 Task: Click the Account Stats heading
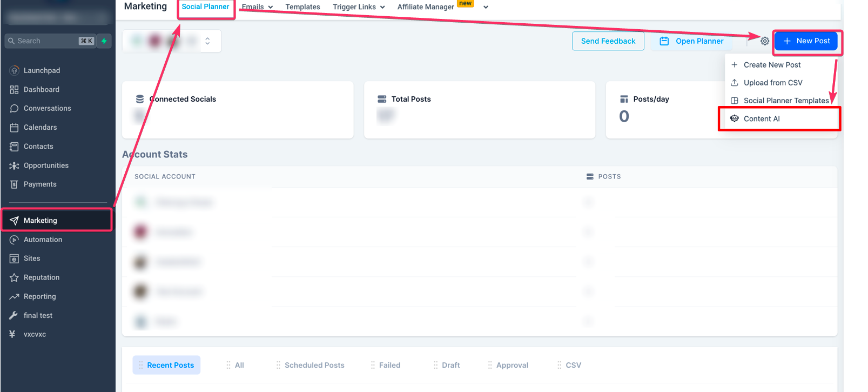point(155,155)
